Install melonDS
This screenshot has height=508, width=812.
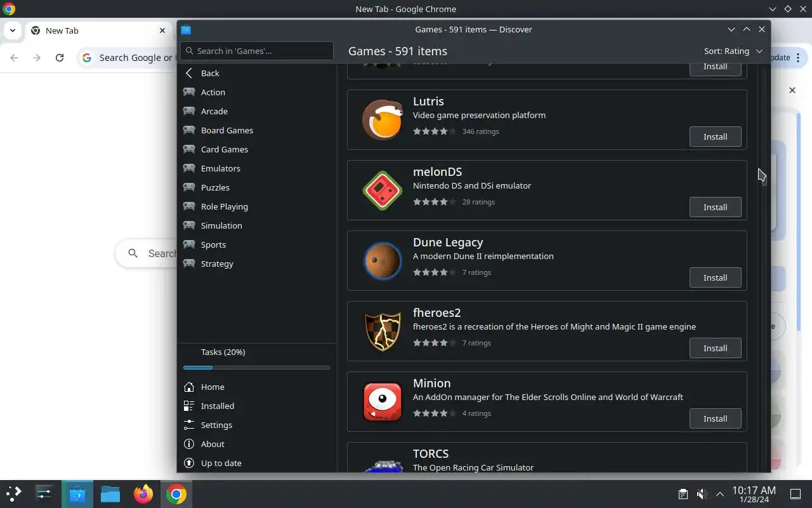(715, 207)
